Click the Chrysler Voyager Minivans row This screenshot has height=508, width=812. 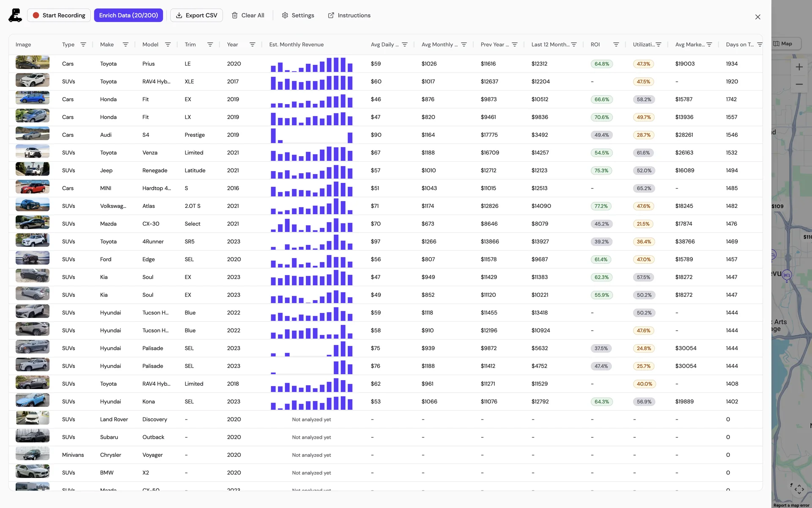[x=386, y=455]
